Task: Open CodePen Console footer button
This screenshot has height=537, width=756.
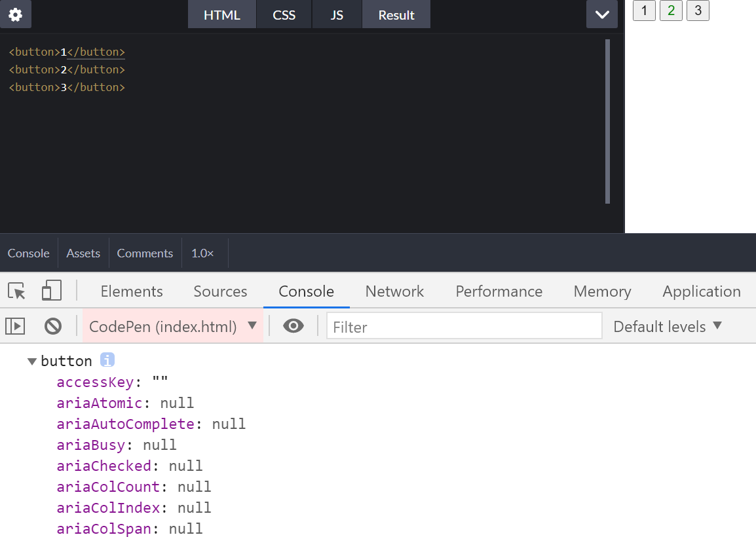Action: 28,253
